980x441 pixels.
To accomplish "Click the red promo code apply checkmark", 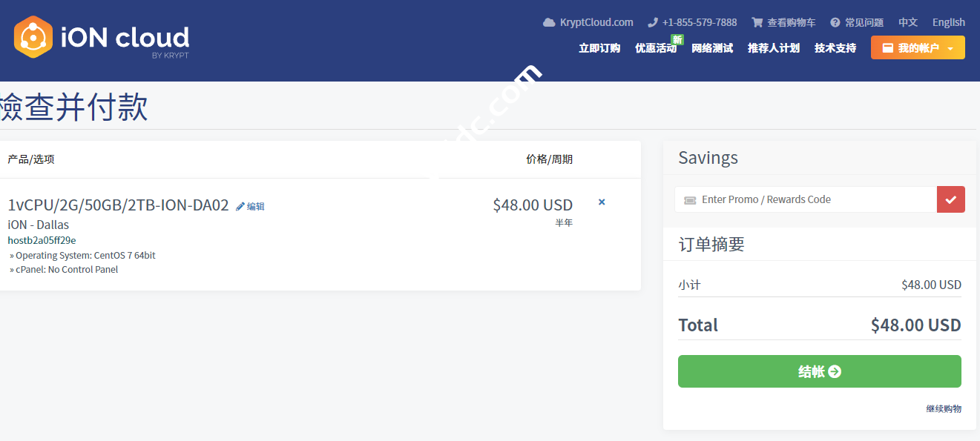I will pos(951,199).
